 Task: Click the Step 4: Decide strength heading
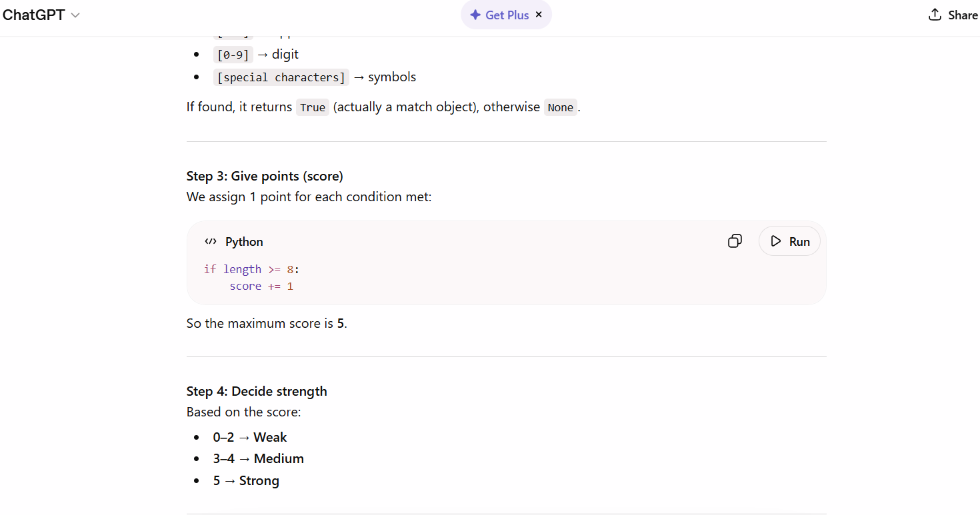[x=257, y=391]
